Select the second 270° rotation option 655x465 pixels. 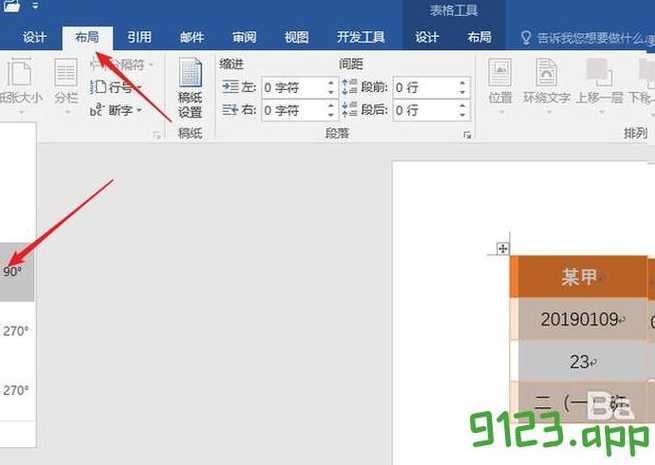click(x=17, y=391)
